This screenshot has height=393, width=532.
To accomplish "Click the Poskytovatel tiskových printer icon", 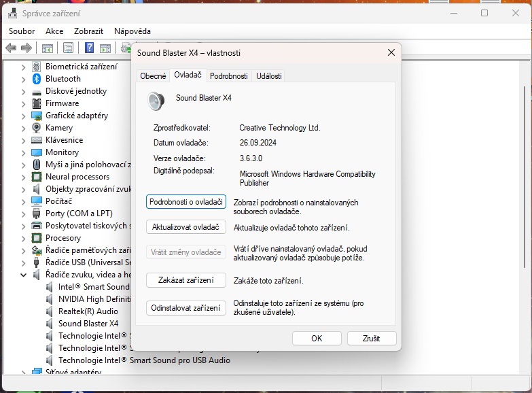I will [37, 226].
